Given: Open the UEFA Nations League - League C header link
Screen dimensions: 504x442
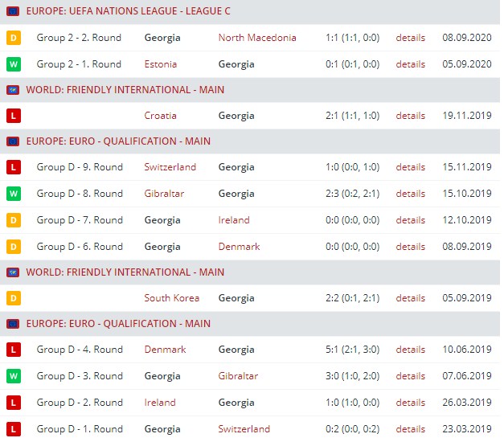Looking at the screenshot, I should pos(125,12).
